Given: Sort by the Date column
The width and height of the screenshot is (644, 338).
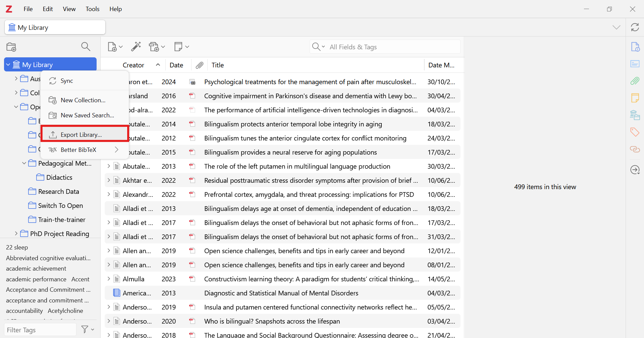Looking at the screenshot, I should [176, 65].
